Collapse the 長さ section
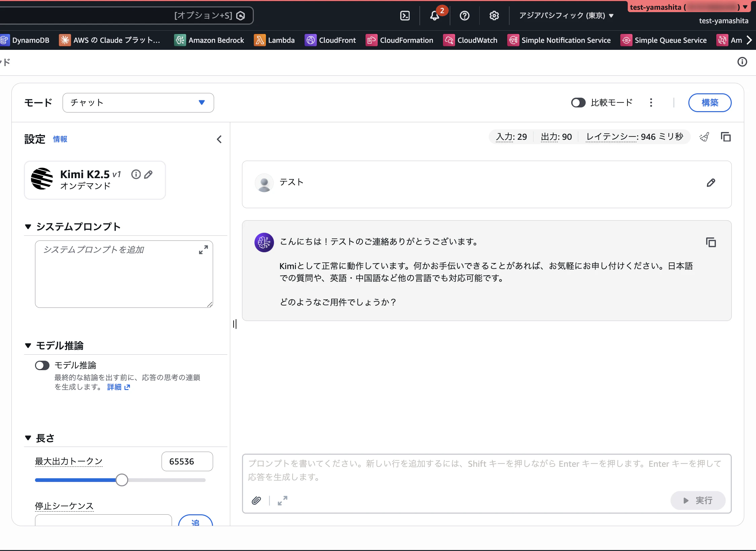This screenshot has height=551, width=756. tap(28, 438)
